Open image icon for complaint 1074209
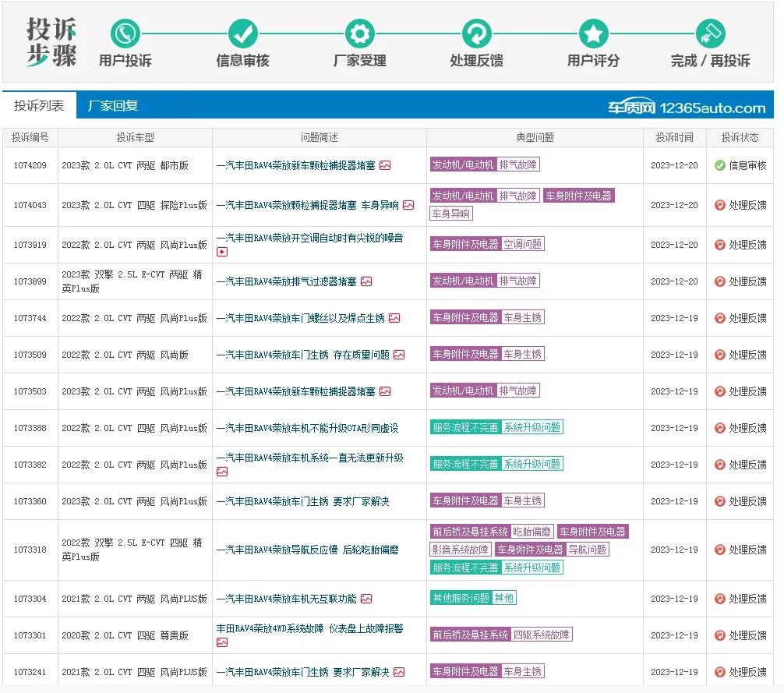Viewport: 784px width, 693px height. (x=385, y=165)
